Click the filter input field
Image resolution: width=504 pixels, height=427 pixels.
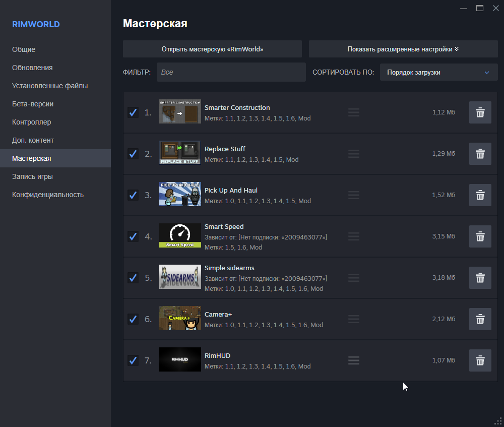point(231,72)
